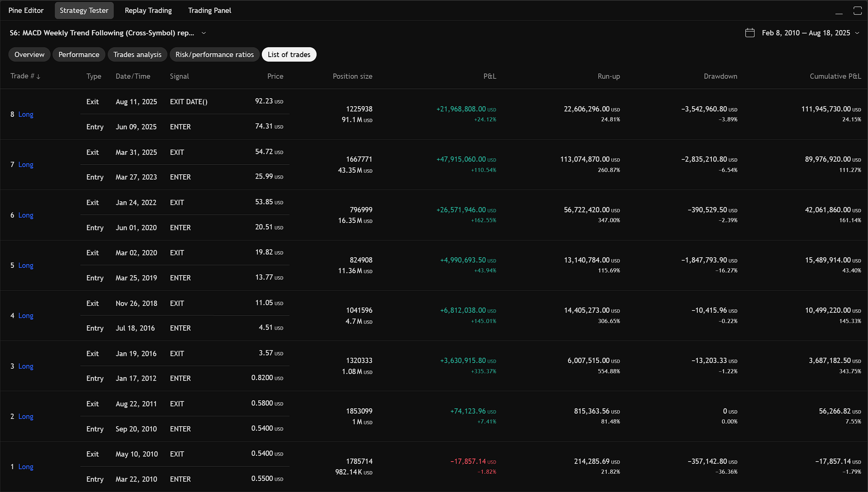Click the Jun 09, 2025 entry date

[136, 127]
